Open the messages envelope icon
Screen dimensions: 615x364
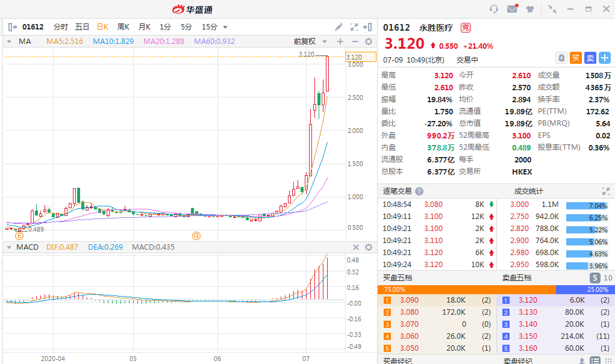[x=512, y=9]
